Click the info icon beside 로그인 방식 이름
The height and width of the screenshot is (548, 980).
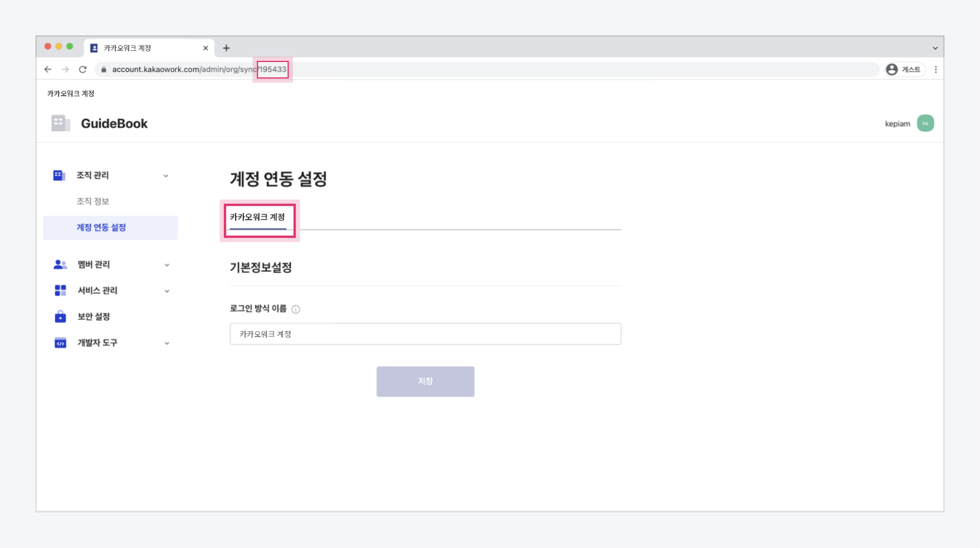coord(296,309)
